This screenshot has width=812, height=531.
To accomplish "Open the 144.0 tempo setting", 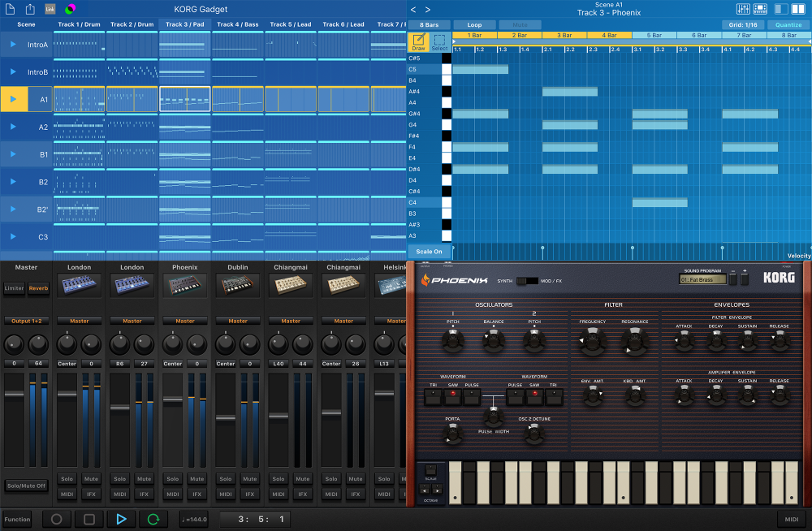I will (x=194, y=519).
